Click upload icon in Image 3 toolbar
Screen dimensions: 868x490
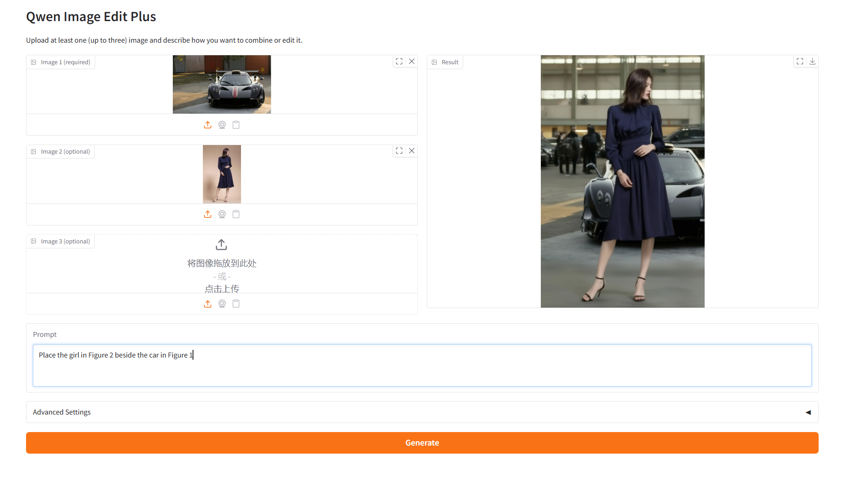[x=207, y=304]
